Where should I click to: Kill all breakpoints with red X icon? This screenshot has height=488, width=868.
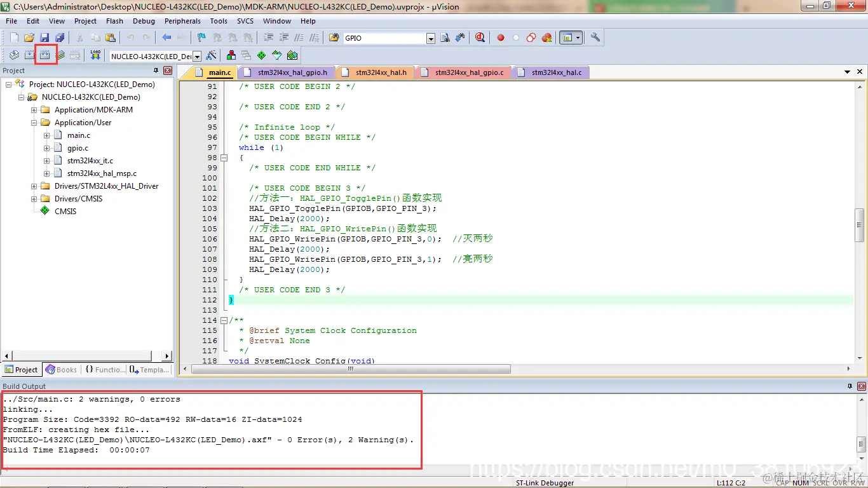click(x=546, y=38)
